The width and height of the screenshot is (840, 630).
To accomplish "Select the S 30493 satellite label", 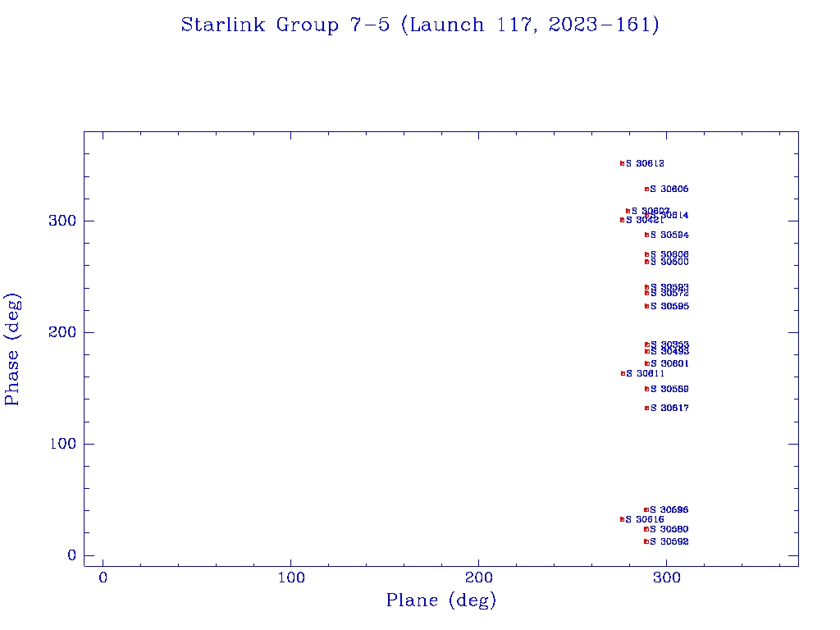I will click(x=669, y=351).
